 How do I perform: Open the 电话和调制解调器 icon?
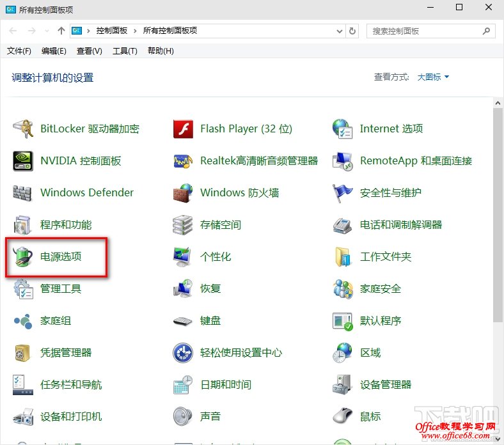tap(342, 225)
